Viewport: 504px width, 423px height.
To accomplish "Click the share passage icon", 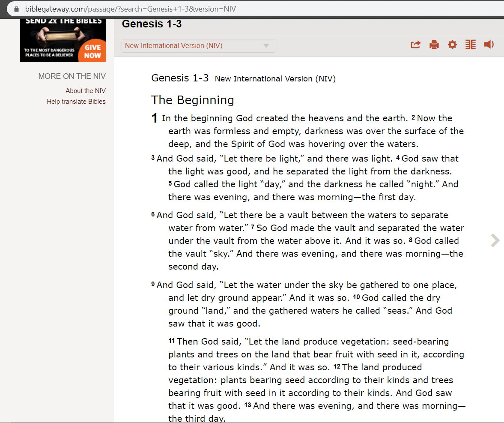I will point(416,45).
